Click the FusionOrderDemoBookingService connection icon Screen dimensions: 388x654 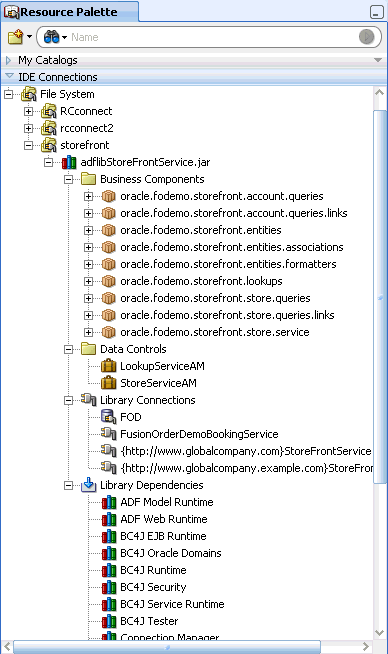pos(108,433)
